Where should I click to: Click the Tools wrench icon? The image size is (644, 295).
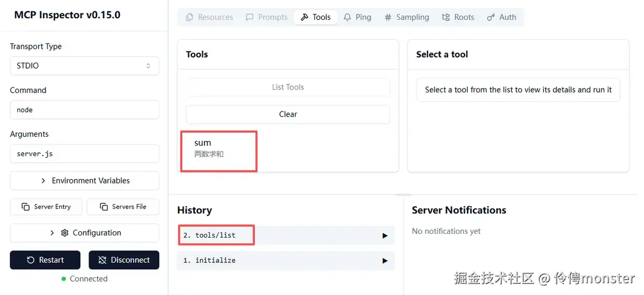pos(305,17)
